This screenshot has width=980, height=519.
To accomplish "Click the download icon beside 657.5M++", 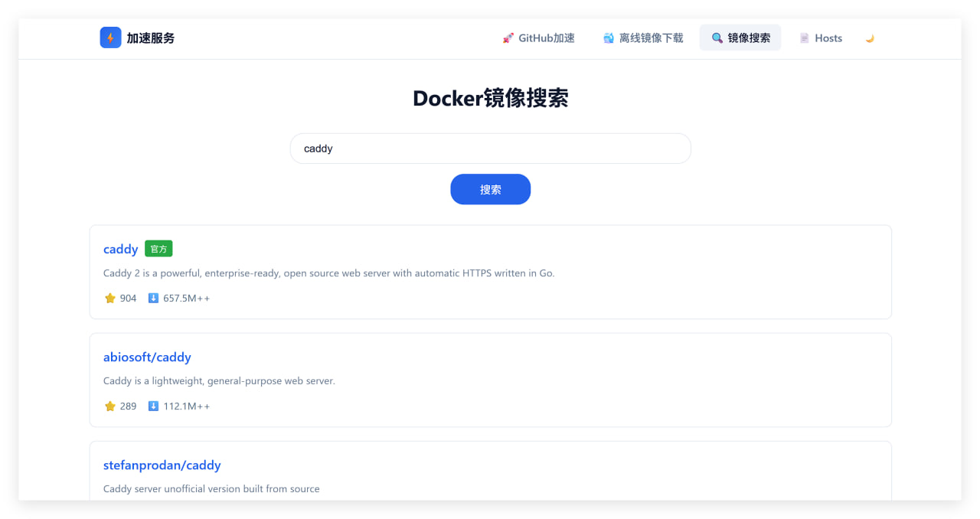I will click(153, 299).
